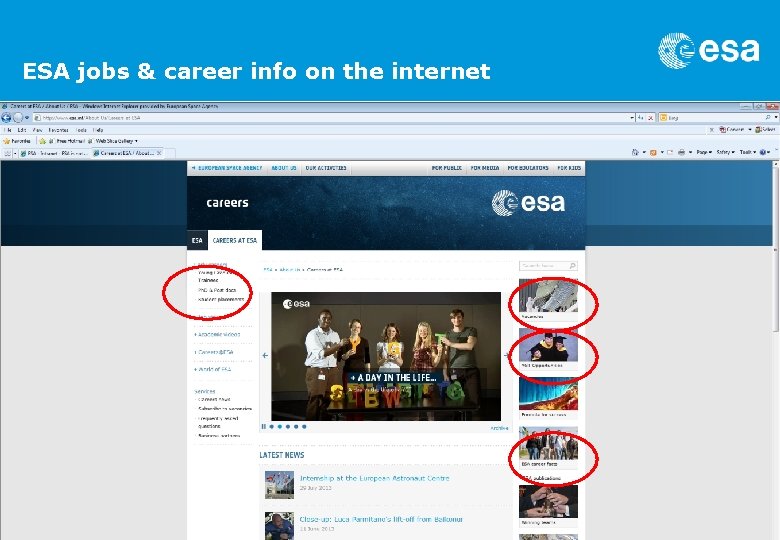Open the File menu
The height and width of the screenshot is (540, 780).
click(x=7, y=130)
